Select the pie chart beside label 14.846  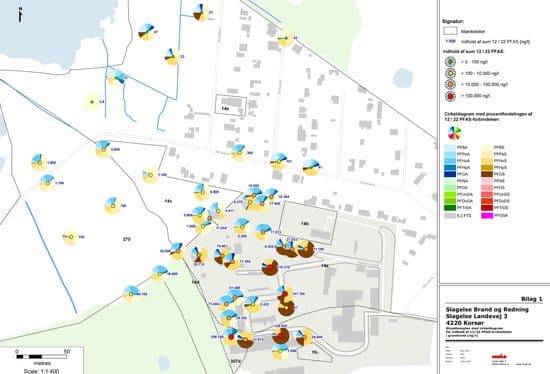pos(304,337)
